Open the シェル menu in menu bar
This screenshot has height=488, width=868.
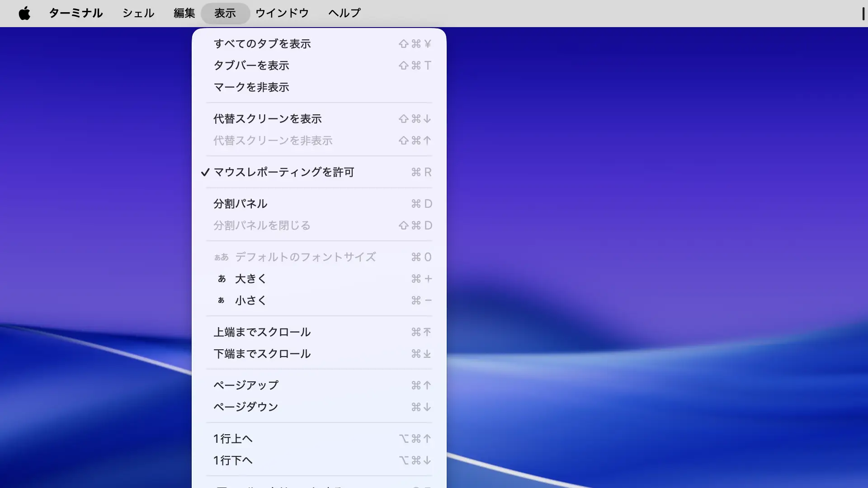(x=138, y=13)
